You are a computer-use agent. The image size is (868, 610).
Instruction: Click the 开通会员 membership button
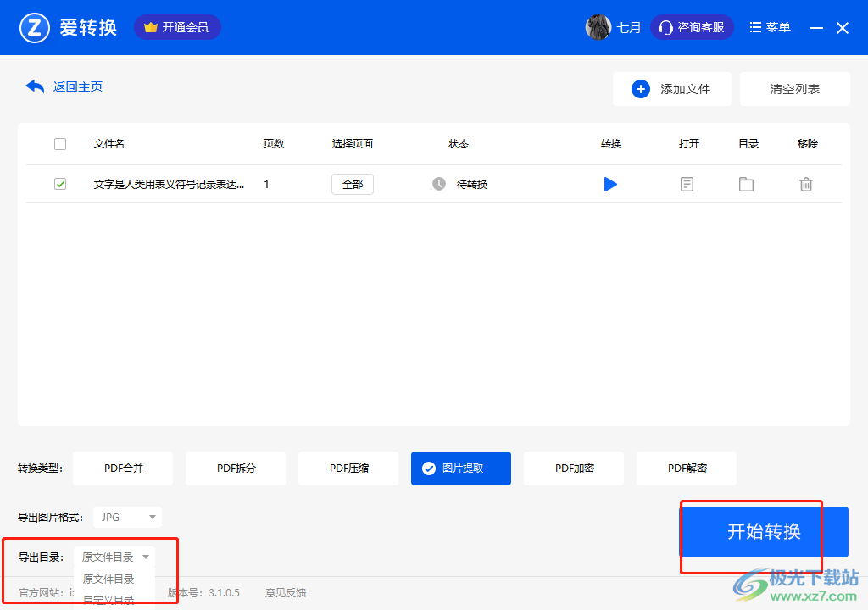click(x=177, y=27)
